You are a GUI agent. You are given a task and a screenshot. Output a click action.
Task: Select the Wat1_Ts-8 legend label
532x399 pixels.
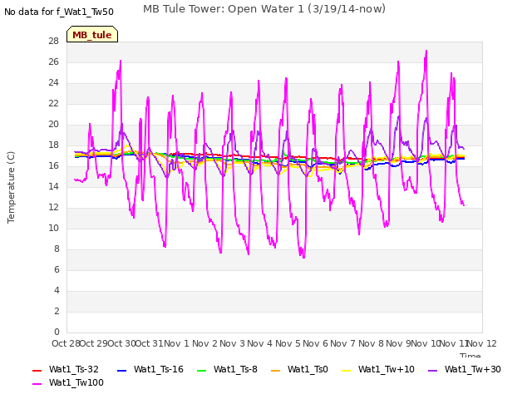click(235, 369)
